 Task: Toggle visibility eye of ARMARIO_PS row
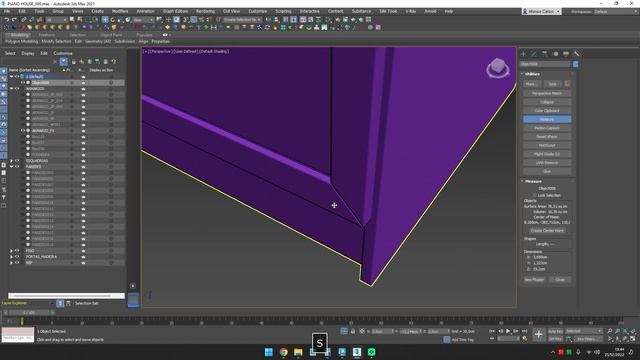pyautogui.click(x=23, y=131)
